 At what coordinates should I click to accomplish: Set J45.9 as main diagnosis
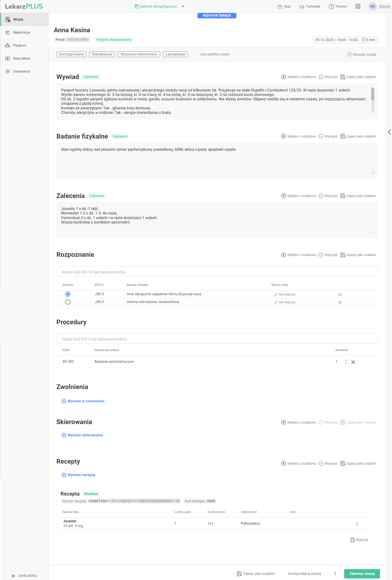[68, 302]
